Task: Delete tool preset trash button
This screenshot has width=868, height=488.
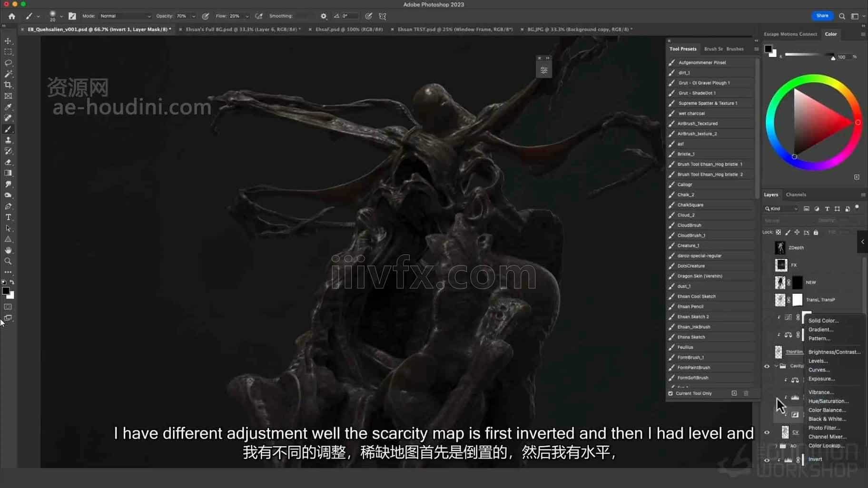Action: click(x=746, y=393)
